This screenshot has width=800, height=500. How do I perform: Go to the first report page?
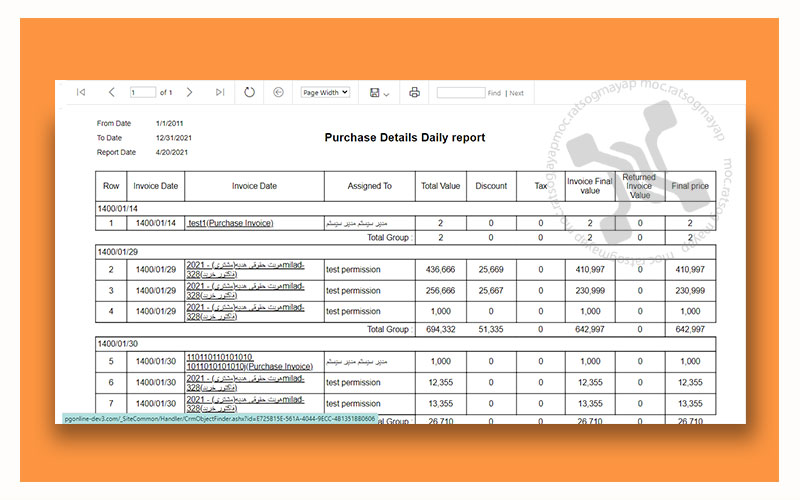[81, 92]
